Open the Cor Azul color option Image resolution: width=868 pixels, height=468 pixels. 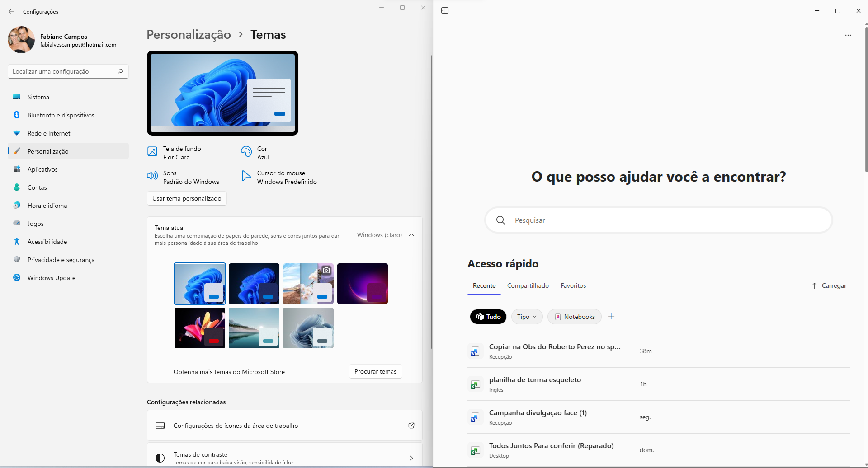(255, 153)
